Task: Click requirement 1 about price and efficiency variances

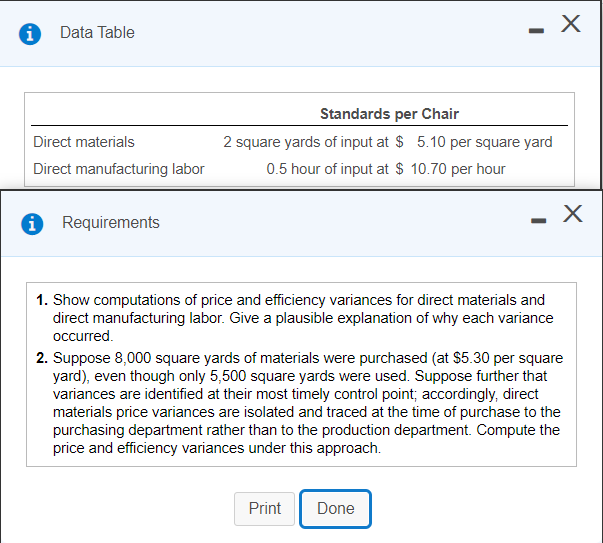Action: [300, 317]
